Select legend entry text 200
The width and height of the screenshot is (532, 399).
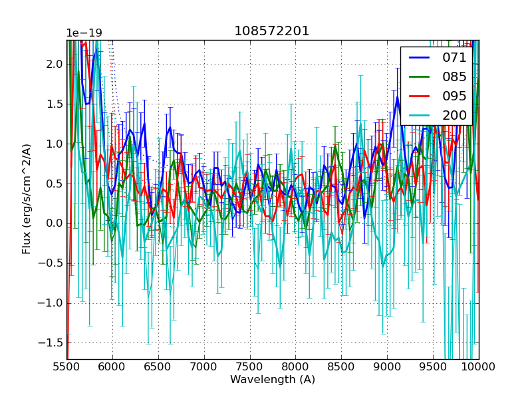[455, 115]
